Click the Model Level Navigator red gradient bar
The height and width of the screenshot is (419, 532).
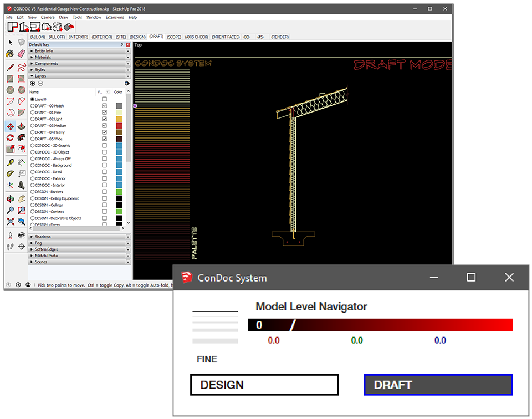pyautogui.click(x=380, y=325)
